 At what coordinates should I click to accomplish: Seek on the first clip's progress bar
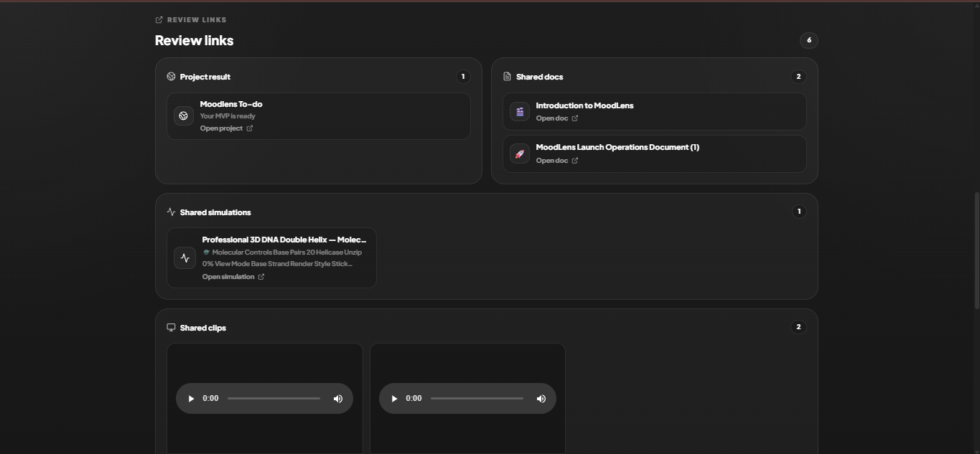274,398
